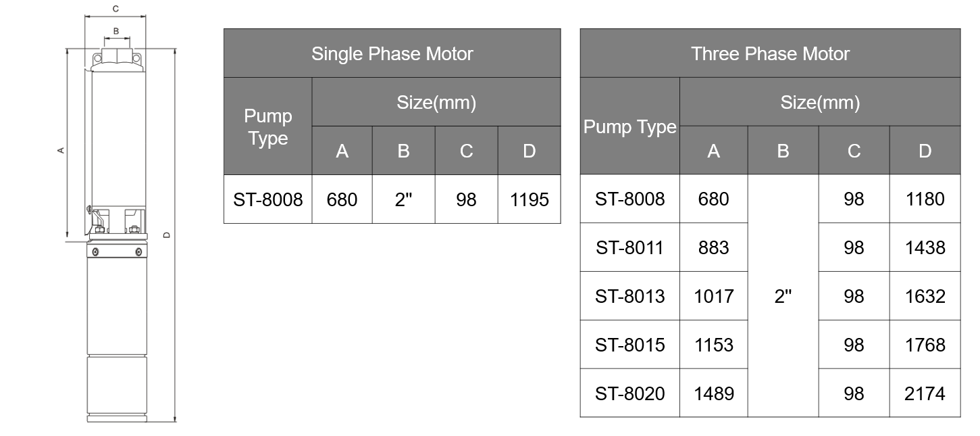Image resolution: width=980 pixels, height=436 pixels.
Task: Click the Size(mm) header in single phase table
Action: [x=436, y=102]
